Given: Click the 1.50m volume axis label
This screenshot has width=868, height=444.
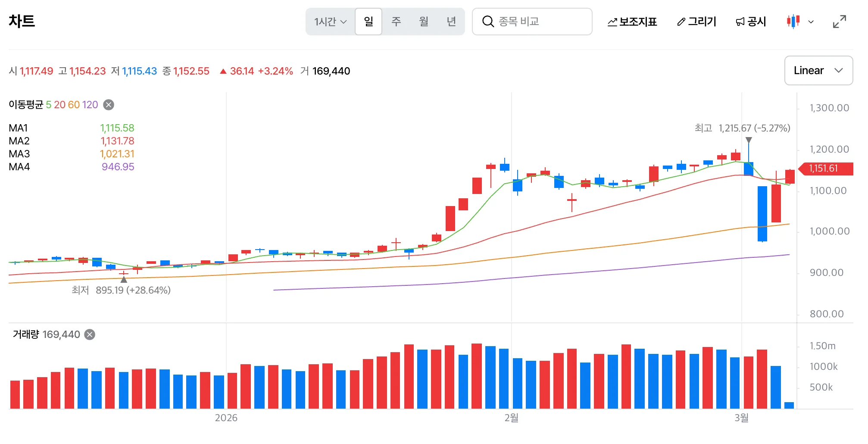Looking at the screenshot, I should point(822,346).
